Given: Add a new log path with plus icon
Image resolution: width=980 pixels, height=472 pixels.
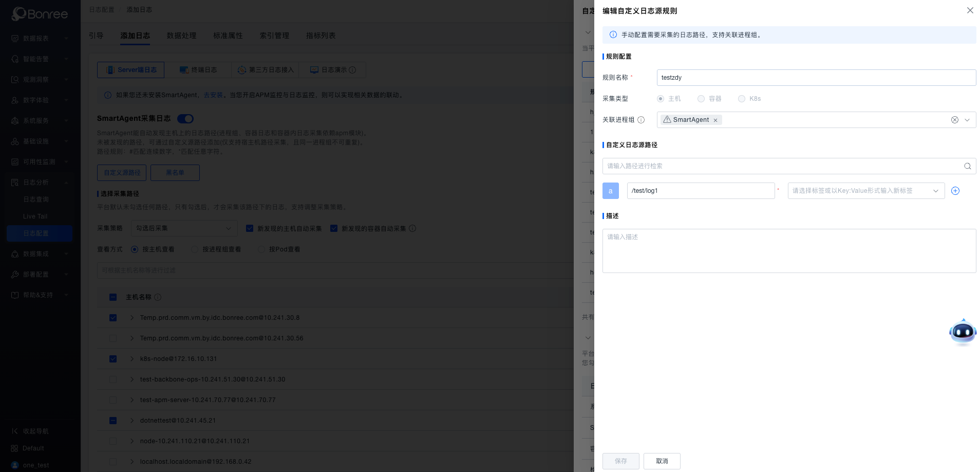Looking at the screenshot, I should 955,190.
